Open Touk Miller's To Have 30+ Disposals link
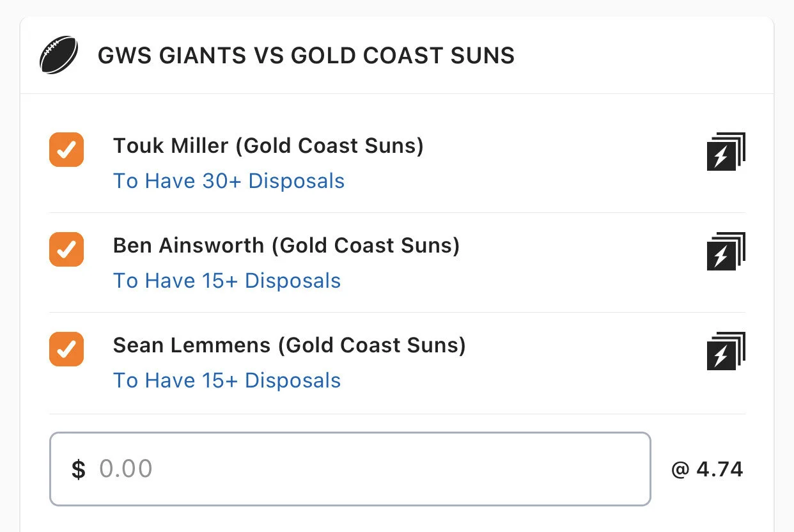The image size is (794, 532). [x=229, y=181]
